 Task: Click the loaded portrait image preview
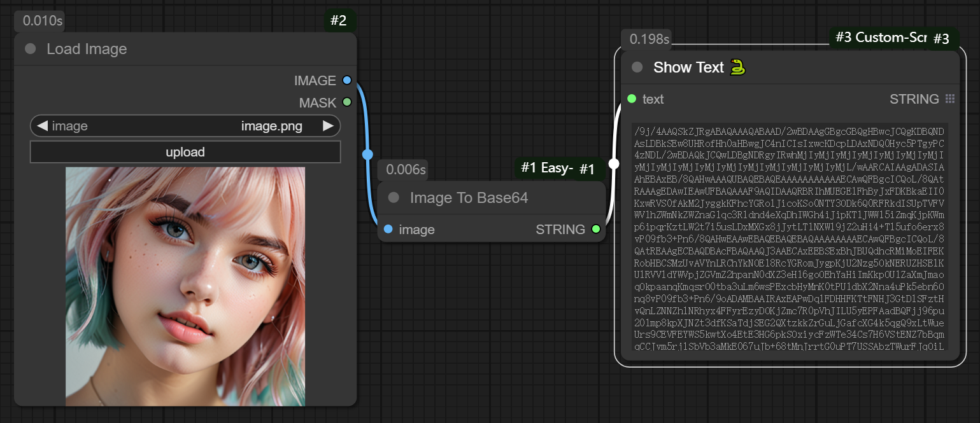185,286
